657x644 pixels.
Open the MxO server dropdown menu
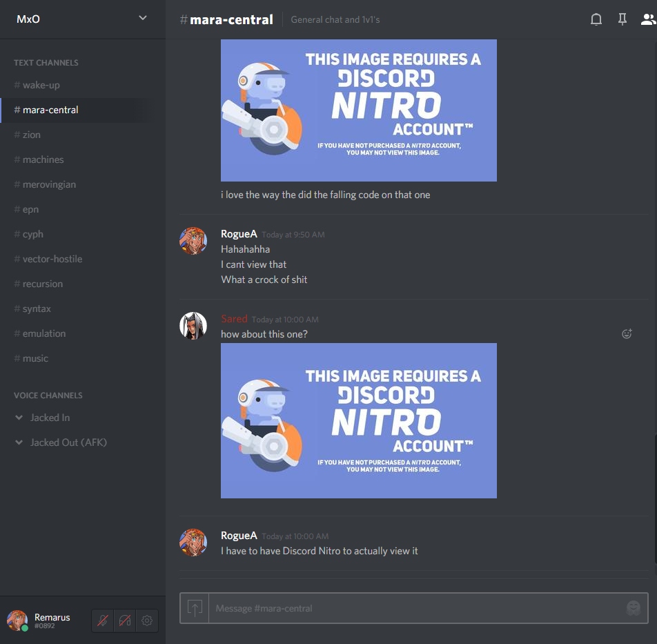click(142, 19)
